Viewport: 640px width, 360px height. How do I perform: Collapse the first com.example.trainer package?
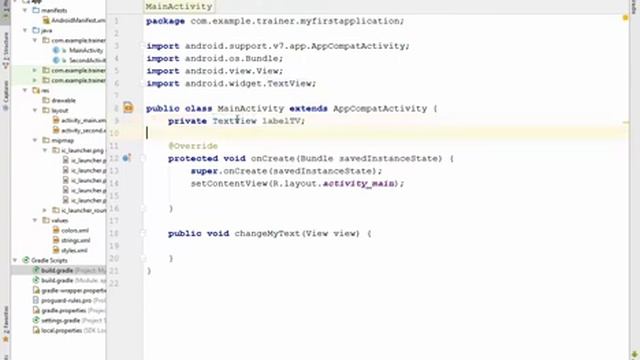[35, 40]
